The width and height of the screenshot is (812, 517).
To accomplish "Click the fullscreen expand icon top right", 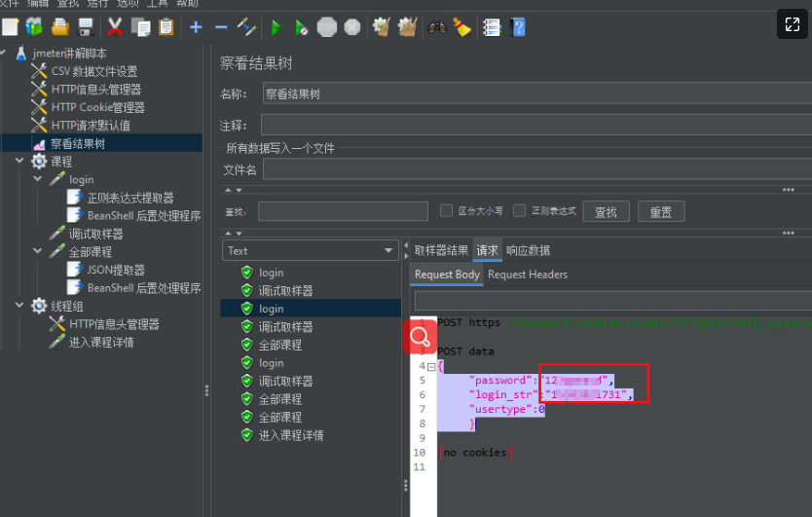I will coord(793,23).
